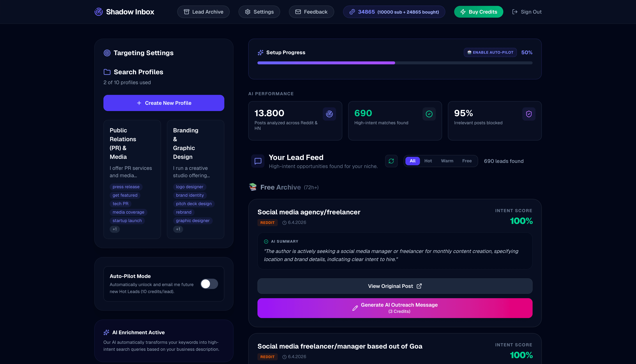Viewport: 636px width, 364px height.
Task: Click the Lead Feed chat bubble icon
Action: click(x=258, y=161)
